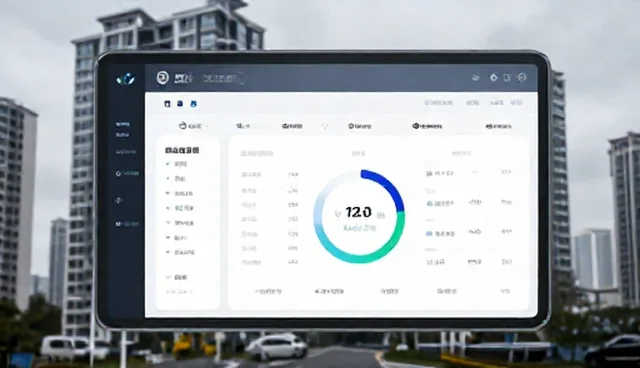The height and width of the screenshot is (368, 640).
Task: Click the rightmost circular icon in the header
Action: (522, 77)
